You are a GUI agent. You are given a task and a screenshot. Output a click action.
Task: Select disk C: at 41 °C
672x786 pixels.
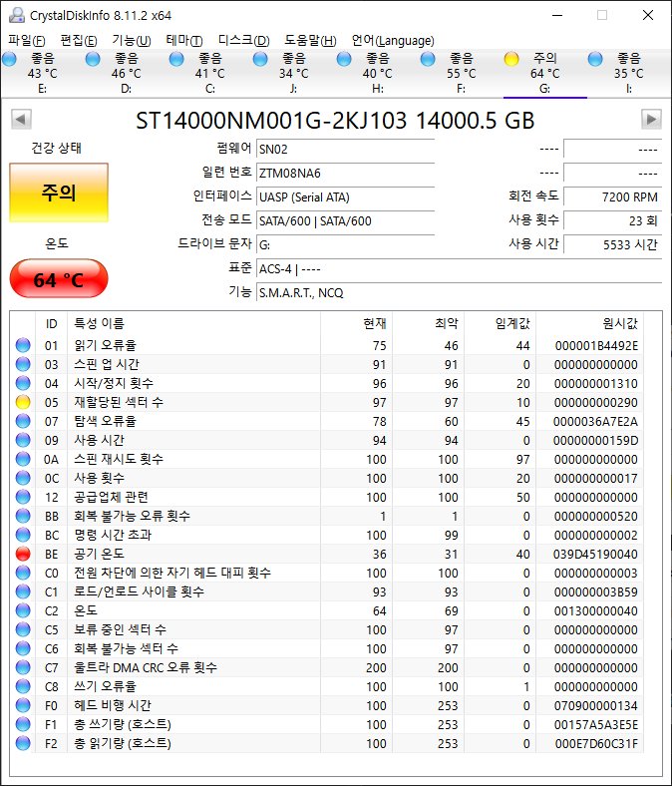tap(210, 73)
